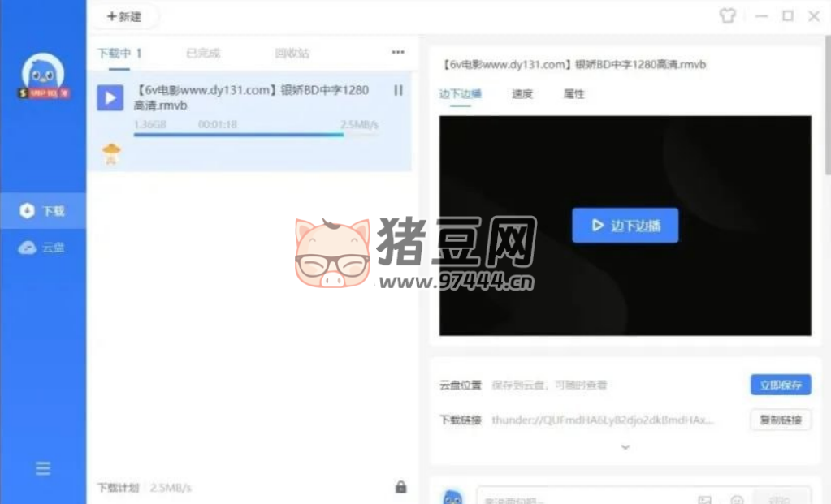Click the user avatar in the sidebar
Image resolution: width=831 pixels, height=504 pixels.
[x=43, y=76]
